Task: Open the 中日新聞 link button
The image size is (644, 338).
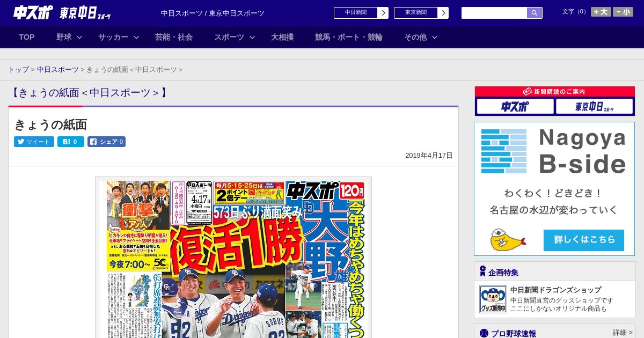Action: [x=355, y=12]
